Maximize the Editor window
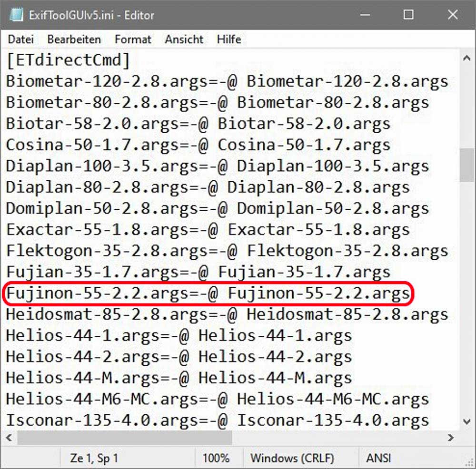This screenshot has width=476, height=469. tap(408, 15)
